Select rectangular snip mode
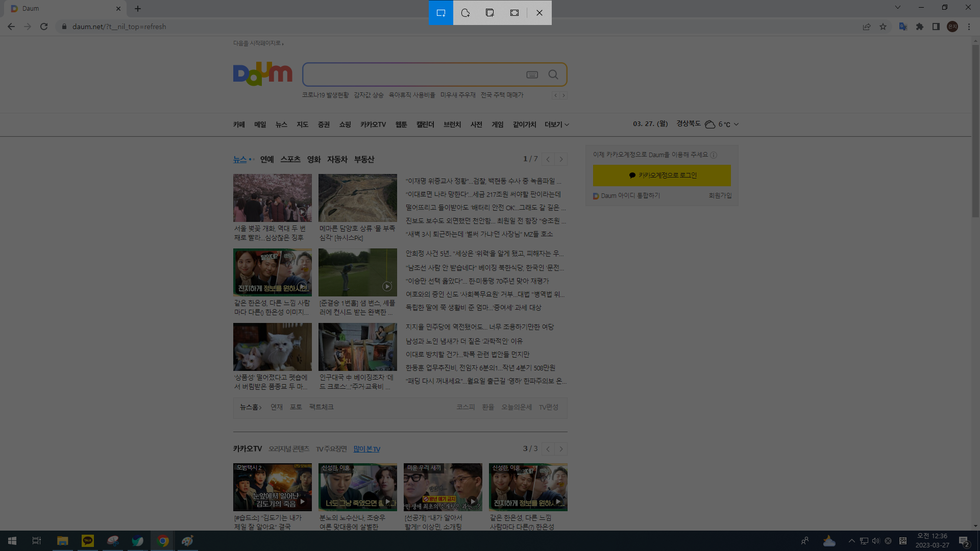980x551 pixels. tap(441, 13)
